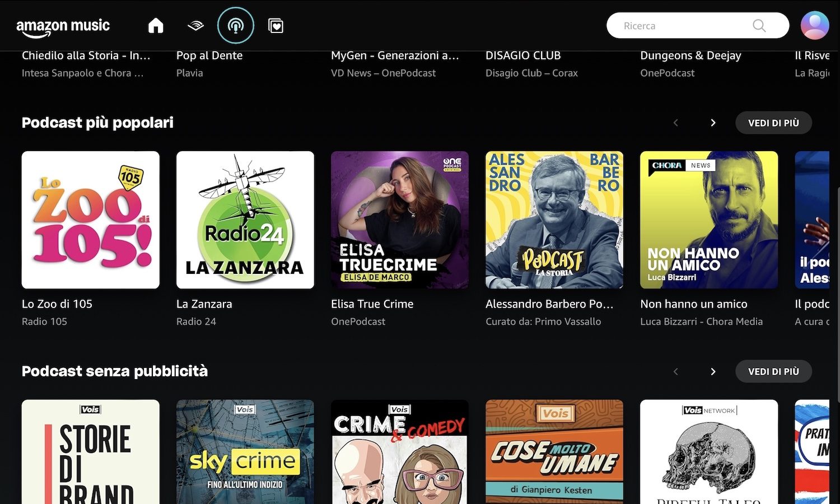840x504 pixels.
Task: Show next Podcast senza pubblicità items
Action: [x=713, y=371]
